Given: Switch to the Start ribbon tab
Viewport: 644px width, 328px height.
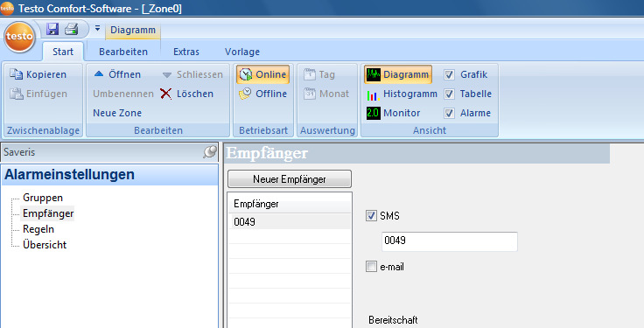Looking at the screenshot, I should pos(63,52).
